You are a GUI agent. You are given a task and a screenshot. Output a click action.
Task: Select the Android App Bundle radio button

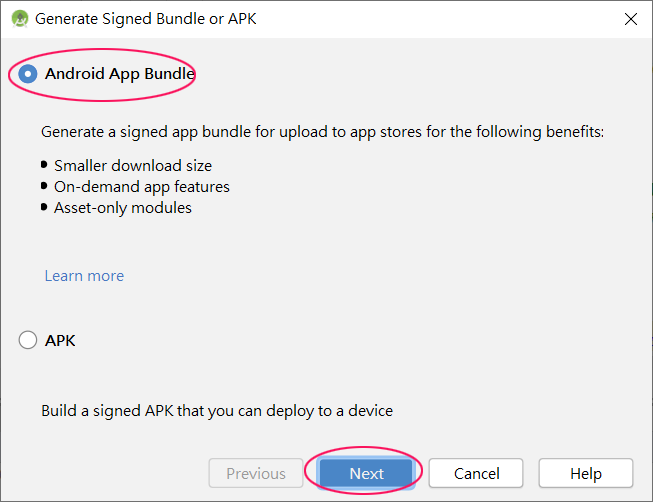tap(28, 74)
